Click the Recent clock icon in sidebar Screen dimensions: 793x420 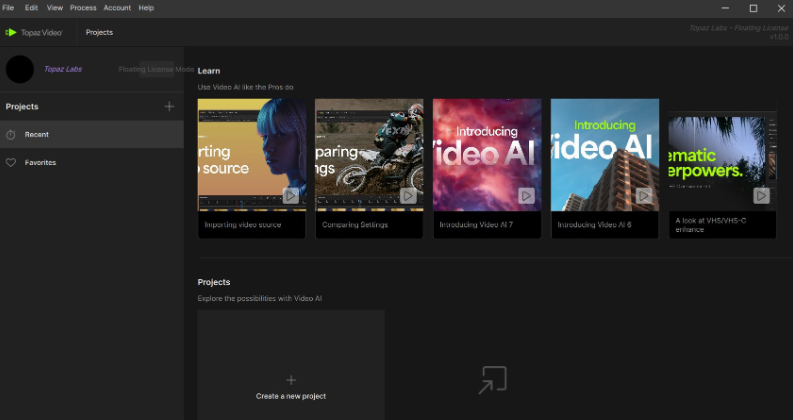point(11,135)
